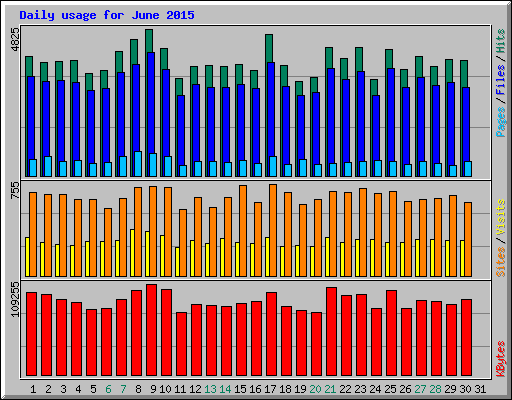Click the yellow sites bar for day 21
This screenshot has width=512, height=400.
(x=327, y=257)
